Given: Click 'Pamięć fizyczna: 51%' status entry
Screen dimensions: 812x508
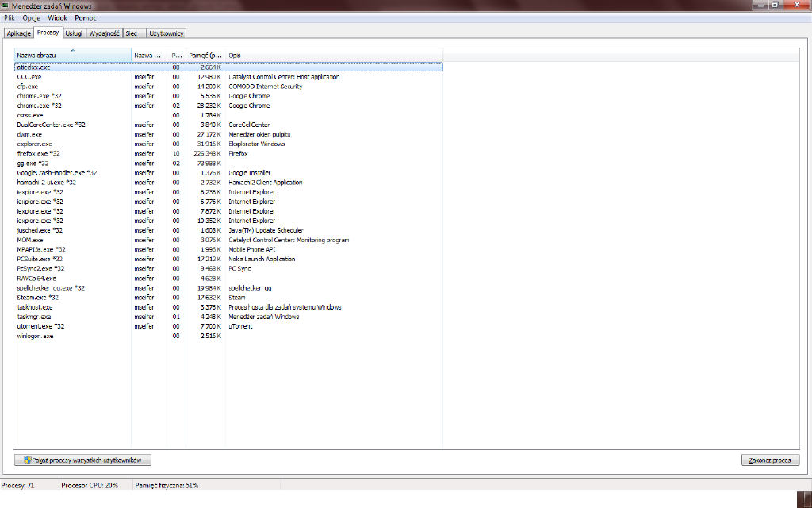Looking at the screenshot, I should coord(167,486).
